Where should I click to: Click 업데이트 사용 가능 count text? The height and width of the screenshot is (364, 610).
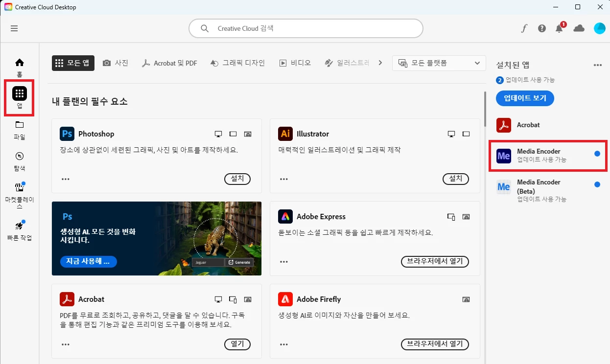530,80
